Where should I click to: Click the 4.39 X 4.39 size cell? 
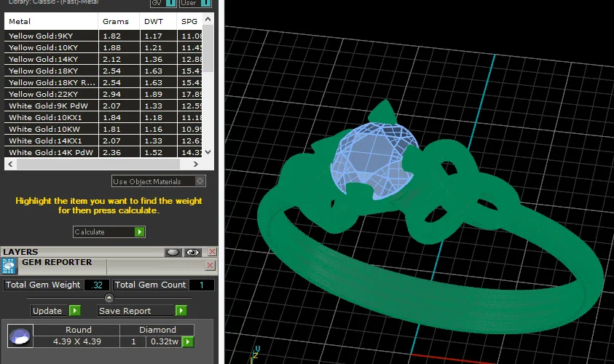(76, 341)
